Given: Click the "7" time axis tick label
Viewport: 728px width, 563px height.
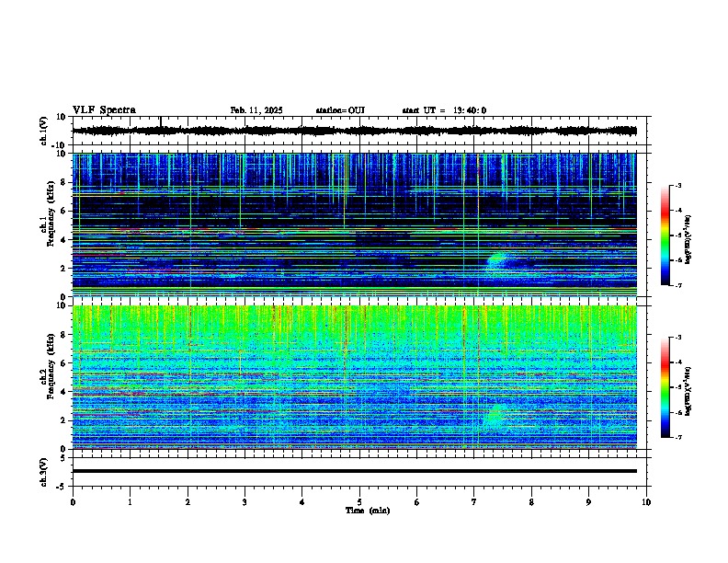Looking at the screenshot, I should [474, 502].
